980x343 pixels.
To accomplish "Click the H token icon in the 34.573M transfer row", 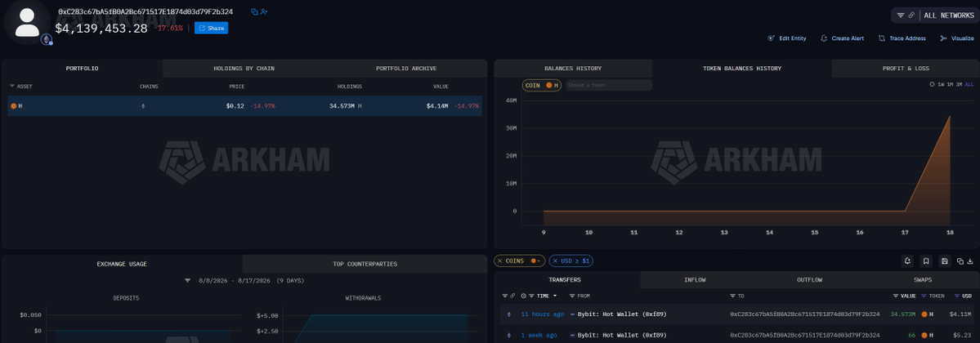I will [x=924, y=314].
